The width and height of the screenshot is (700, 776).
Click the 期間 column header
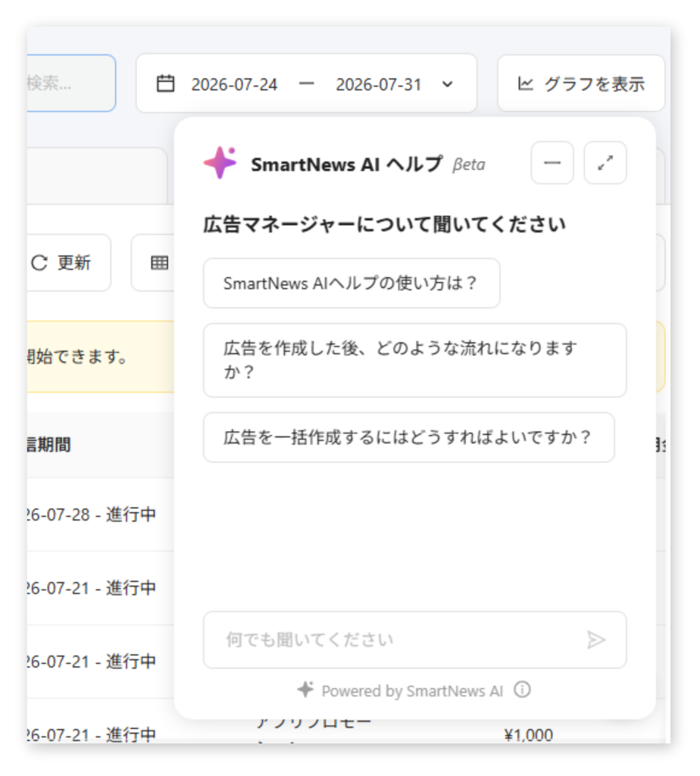click(48, 444)
